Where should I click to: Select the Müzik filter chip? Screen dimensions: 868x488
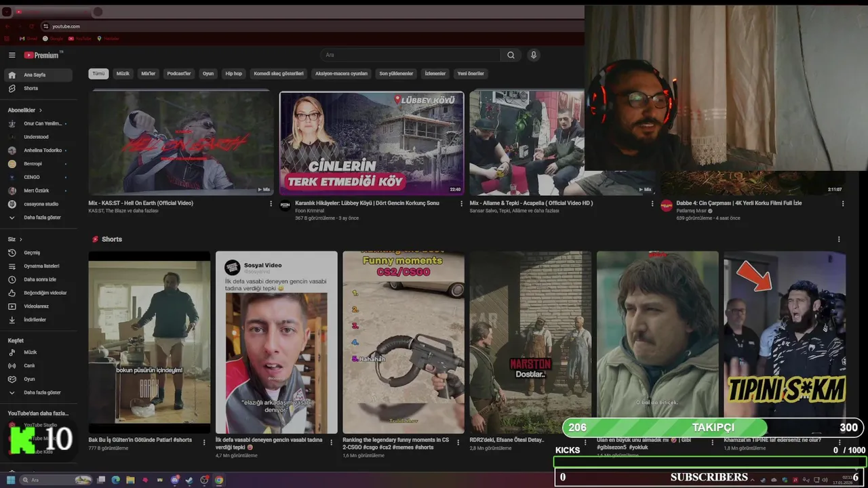coord(123,73)
